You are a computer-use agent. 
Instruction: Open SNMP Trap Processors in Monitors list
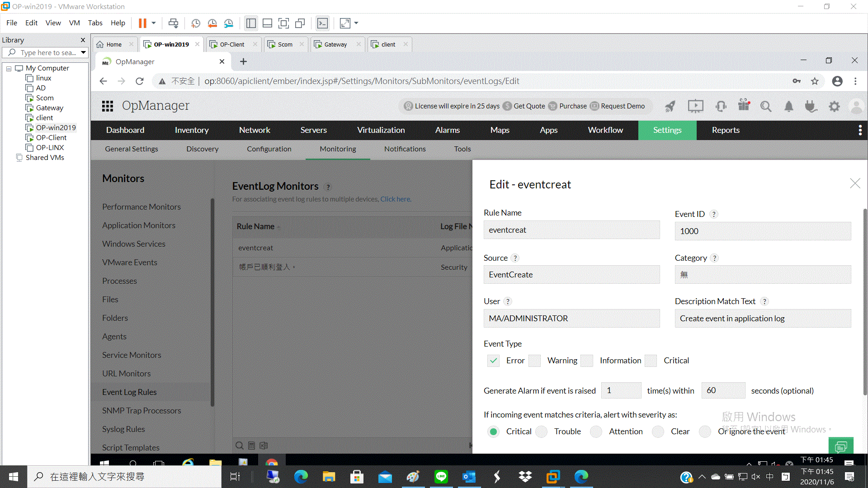[142, 411]
